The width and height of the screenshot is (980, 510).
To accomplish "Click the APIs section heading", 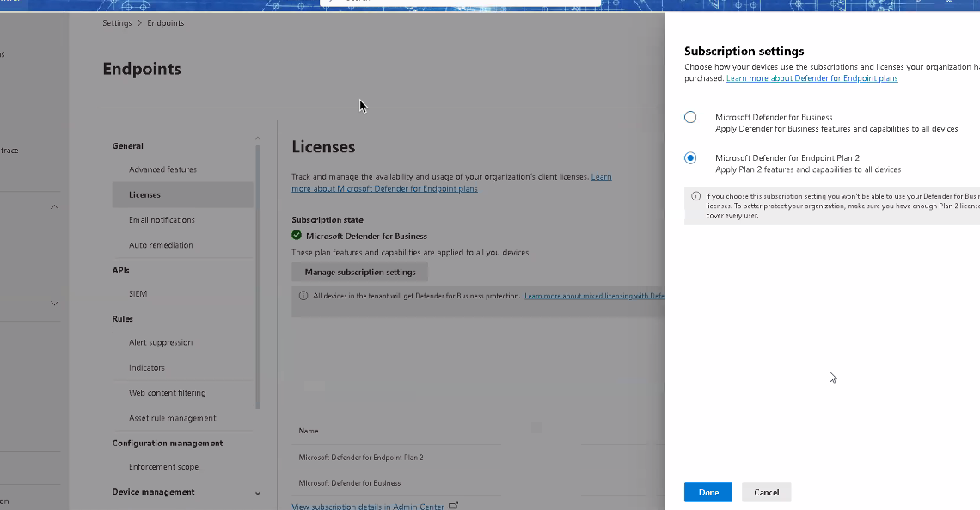I will [120, 271].
